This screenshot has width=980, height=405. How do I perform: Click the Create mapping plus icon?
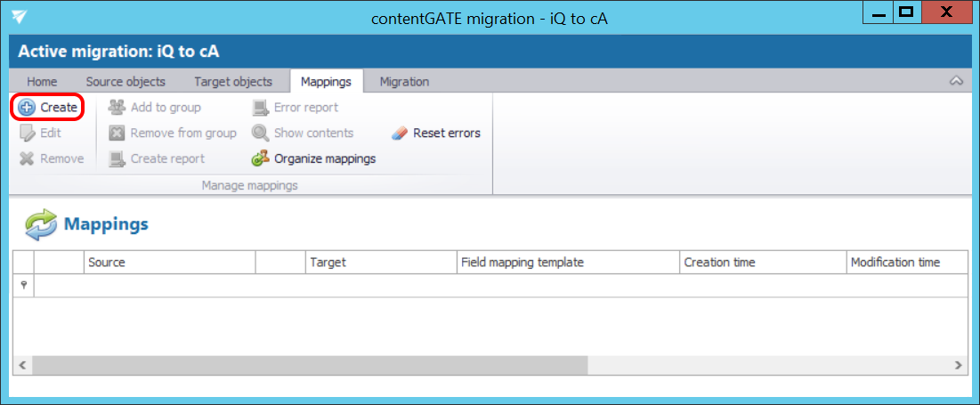27,108
